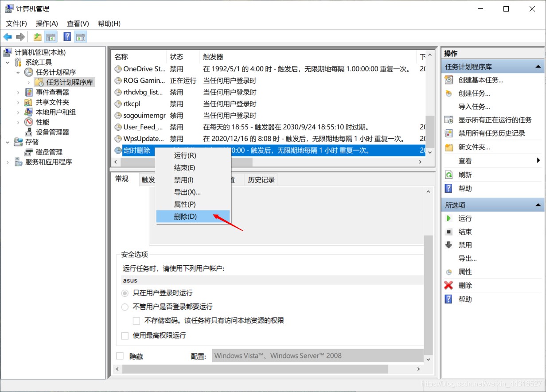This screenshot has width=546, height=392.
Task: Collapse the 任务计划程序 tree node
Action: tap(18, 72)
